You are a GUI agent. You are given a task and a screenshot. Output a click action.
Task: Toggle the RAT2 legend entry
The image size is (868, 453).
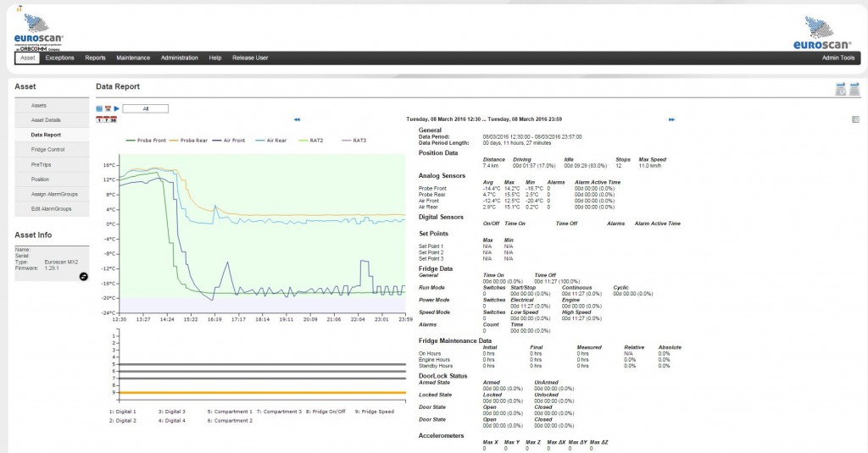coord(310,141)
